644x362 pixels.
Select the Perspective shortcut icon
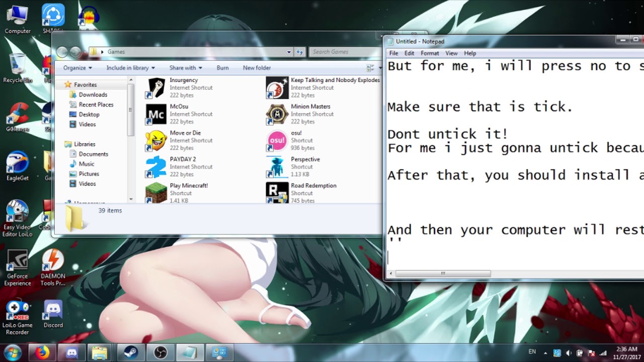[277, 167]
